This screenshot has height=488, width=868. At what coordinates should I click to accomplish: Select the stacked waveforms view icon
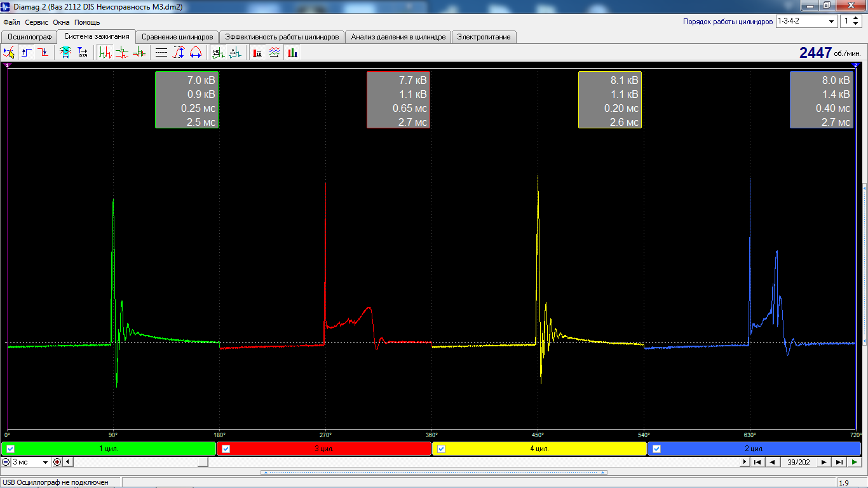(122, 53)
